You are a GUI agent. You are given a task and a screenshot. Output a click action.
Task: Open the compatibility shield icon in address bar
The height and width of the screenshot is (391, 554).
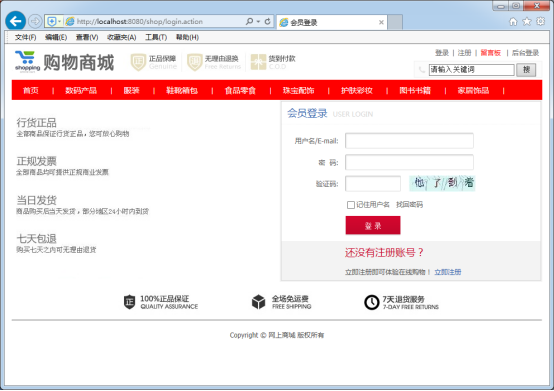click(x=52, y=22)
